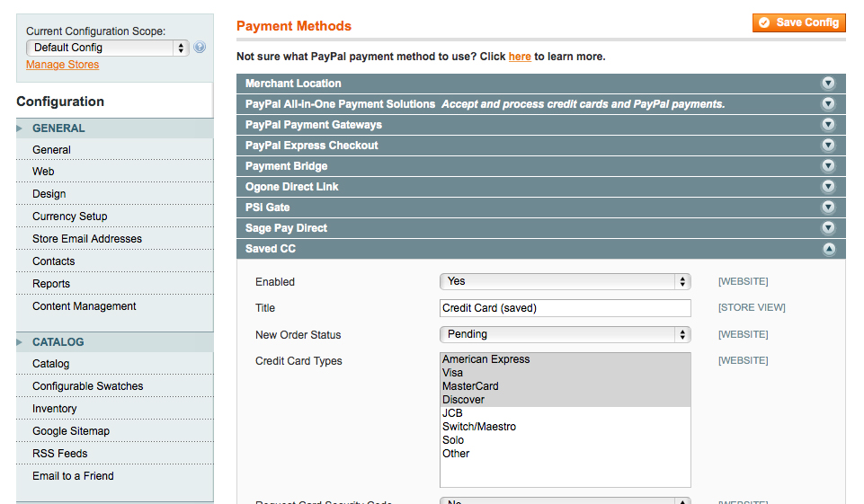Expand PayPal Payment Gateways arrow icon
The image size is (864, 504).
coord(828,125)
